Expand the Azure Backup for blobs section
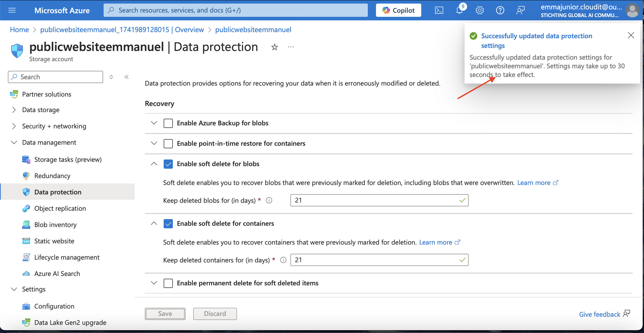 pyautogui.click(x=154, y=123)
